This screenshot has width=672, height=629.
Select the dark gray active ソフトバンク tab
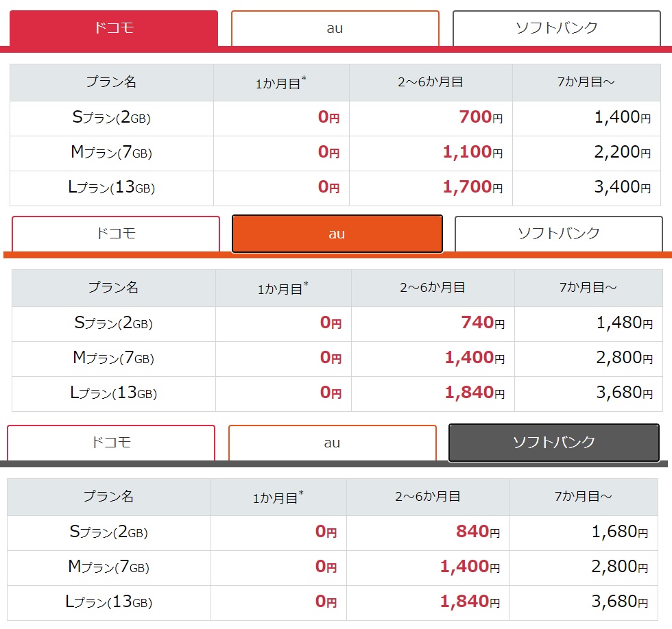pos(553,443)
